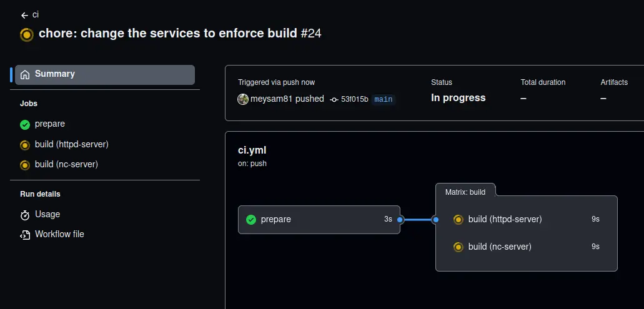Click the main branch label
644x309 pixels.
point(383,99)
